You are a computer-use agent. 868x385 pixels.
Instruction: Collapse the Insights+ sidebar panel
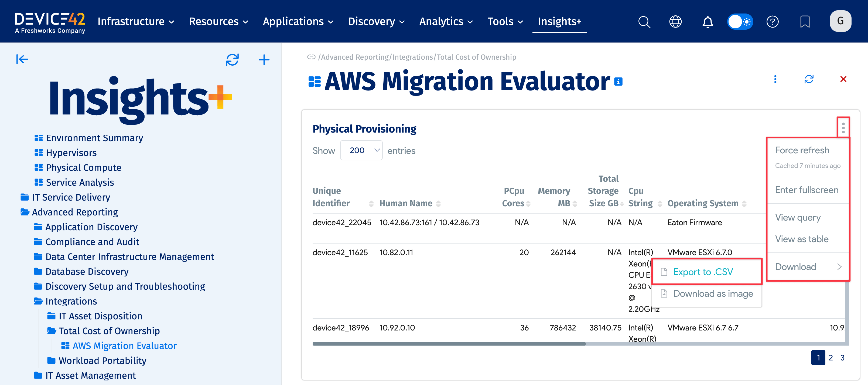point(22,59)
